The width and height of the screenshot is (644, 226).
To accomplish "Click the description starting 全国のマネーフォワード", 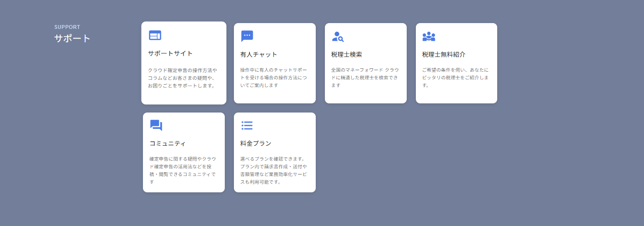I will point(365,77).
